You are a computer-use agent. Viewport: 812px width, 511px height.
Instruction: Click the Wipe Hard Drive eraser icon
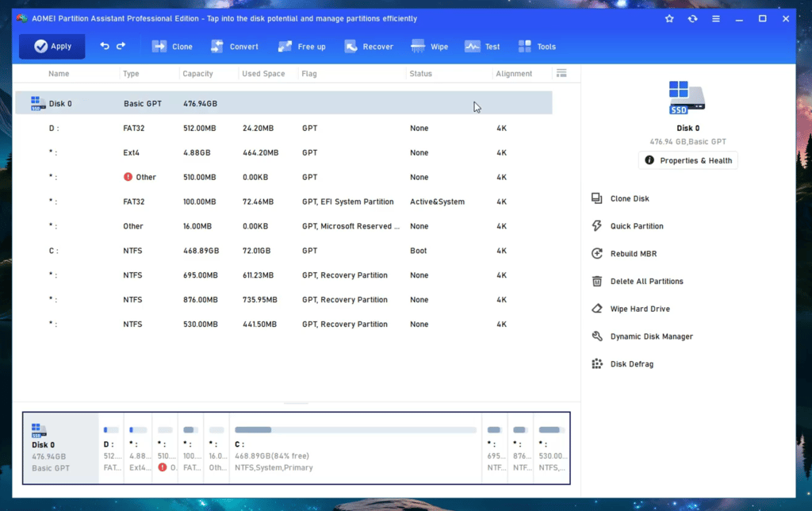coord(597,309)
